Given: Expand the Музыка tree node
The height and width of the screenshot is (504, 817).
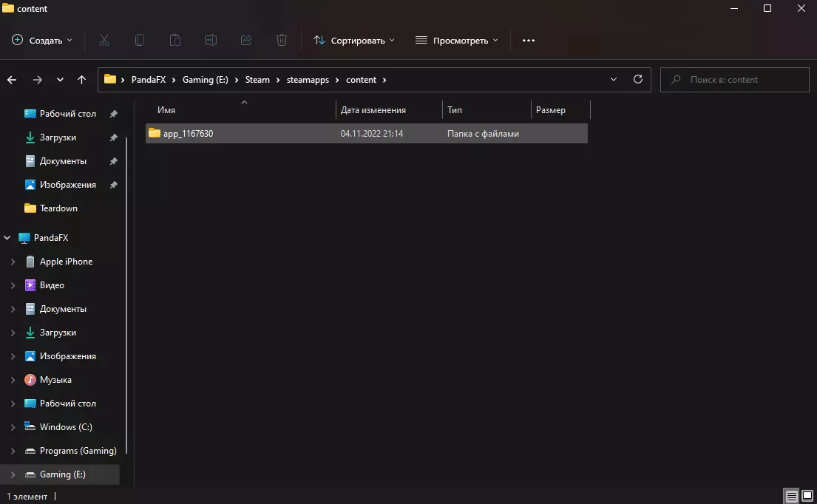Looking at the screenshot, I should point(13,380).
